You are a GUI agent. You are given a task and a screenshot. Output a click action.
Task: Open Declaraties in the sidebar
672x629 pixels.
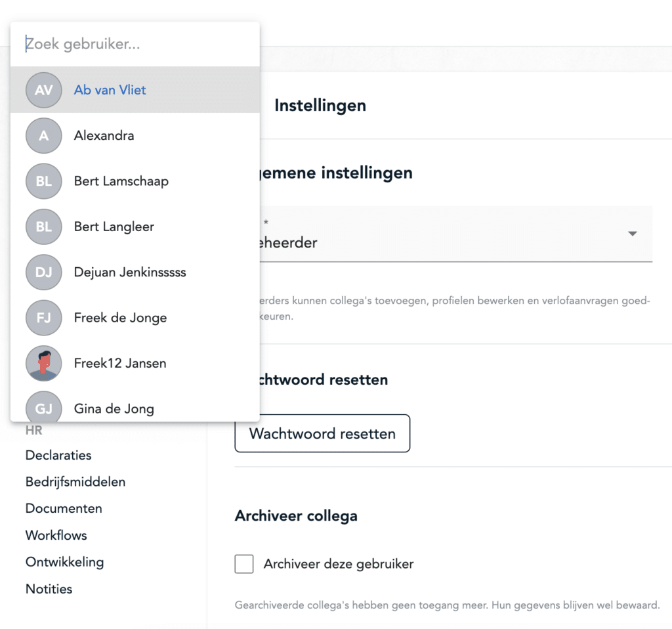(x=58, y=455)
